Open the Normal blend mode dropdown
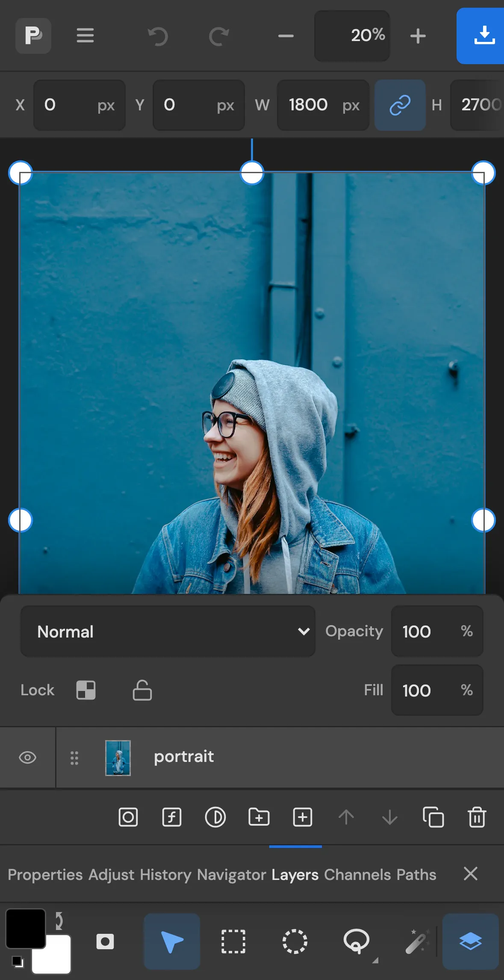This screenshot has height=980, width=504. [168, 631]
